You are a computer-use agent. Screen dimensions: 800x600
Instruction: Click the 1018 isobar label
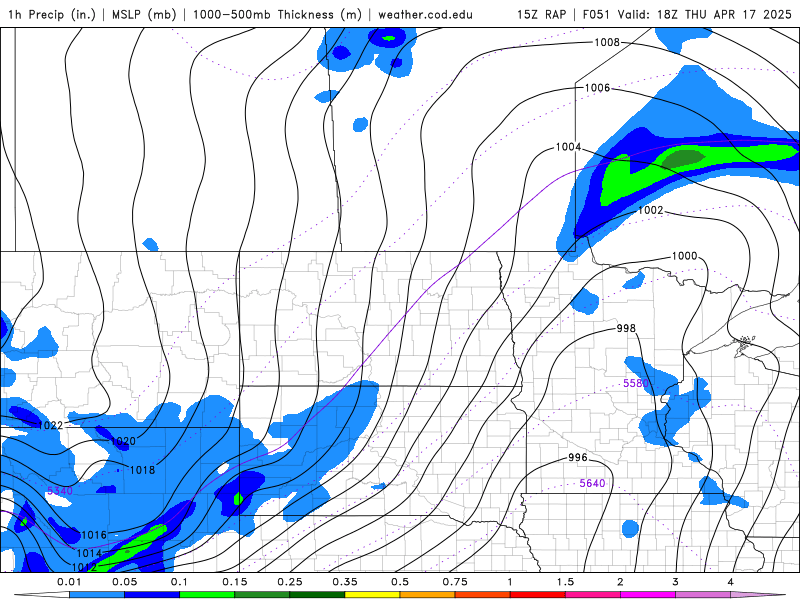(142, 470)
